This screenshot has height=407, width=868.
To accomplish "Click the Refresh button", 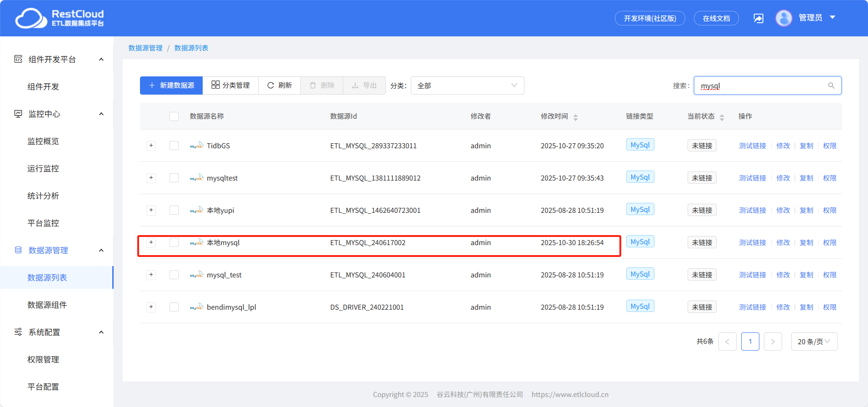I will click(x=279, y=85).
